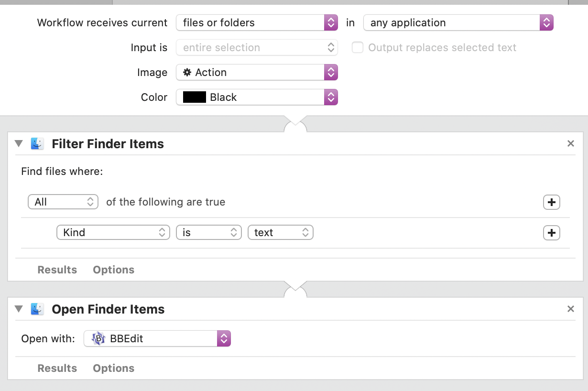The image size is (588, 391).
Task: Click the Finder icon beside Filter Finder Items
Action: coord(37,144)
